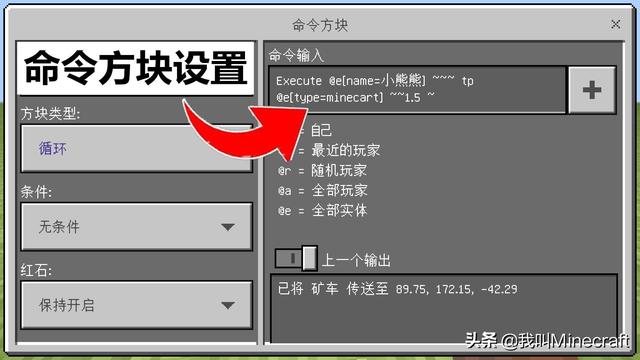Open the 红石 dropdown showing 保持开启
Screen dimensions: 640x360
[136, 305]
